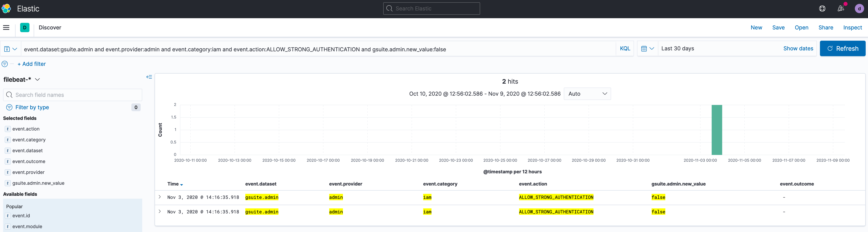Collapse the field list sidebar
This screenshot has width=868, height=232.
(149, 77)
